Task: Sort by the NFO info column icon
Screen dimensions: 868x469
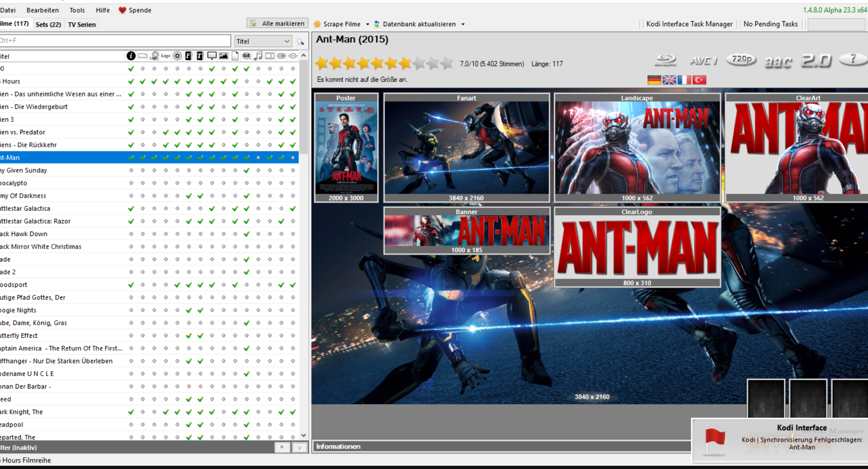Action: click(x=131, y=56)
